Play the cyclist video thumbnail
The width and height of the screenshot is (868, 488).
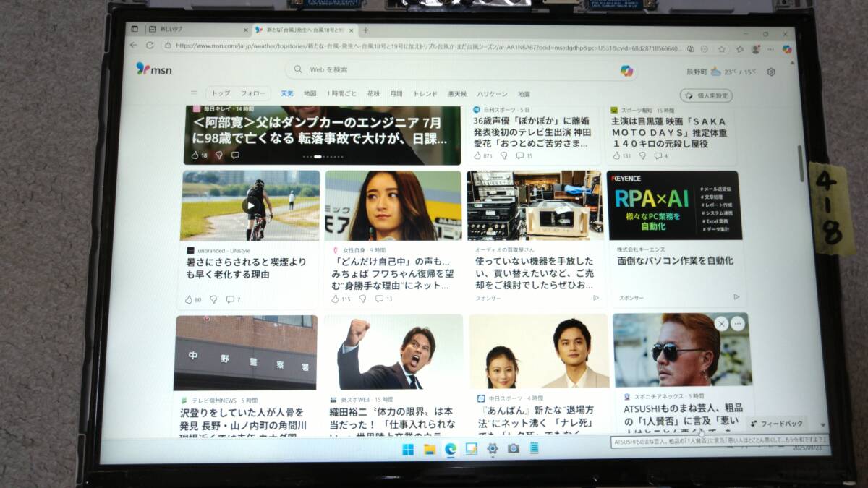tap(251, 205)
